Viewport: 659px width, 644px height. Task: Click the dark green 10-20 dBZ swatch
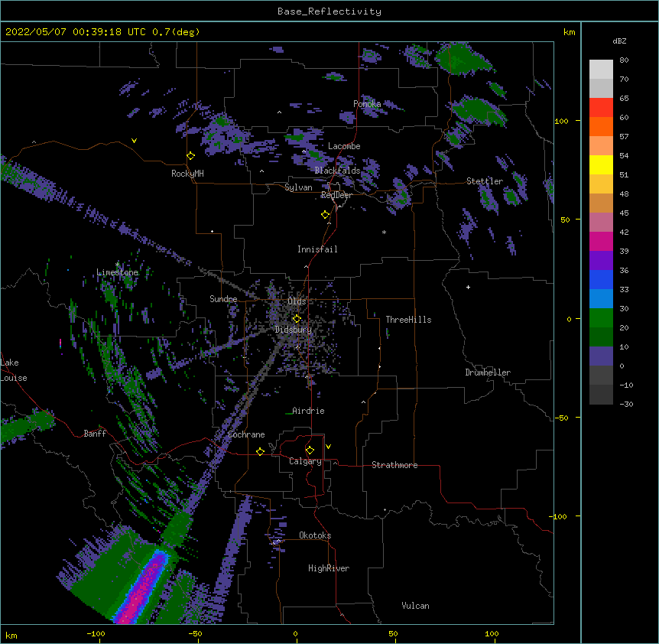click(601, 337)
